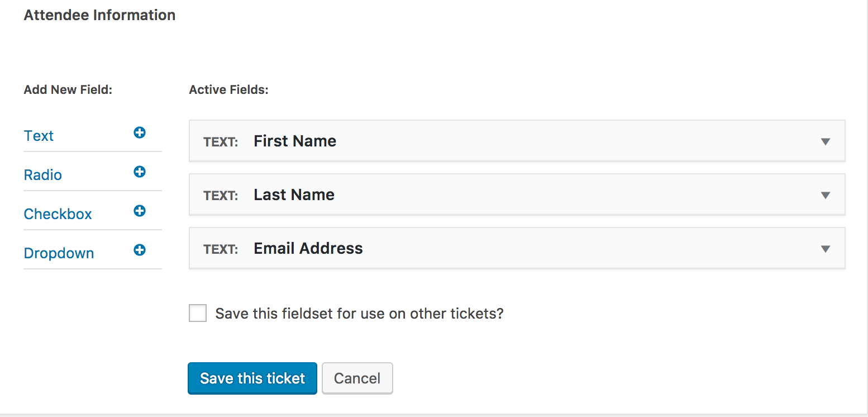Click the plus icon next to Checkbox

[x=140, y=211]
